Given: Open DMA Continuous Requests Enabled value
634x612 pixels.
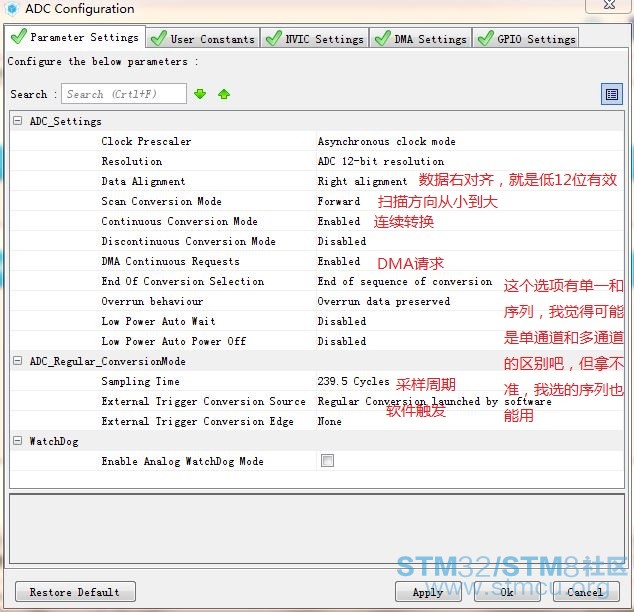Looking at the screenshot, I should (339, 261).
